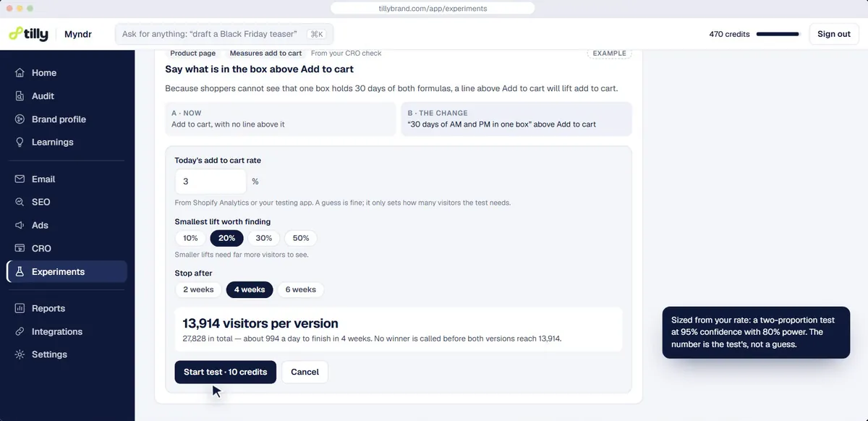
Task: Focus the Ask for anything search bar
Action: click(x=224, y=34)
